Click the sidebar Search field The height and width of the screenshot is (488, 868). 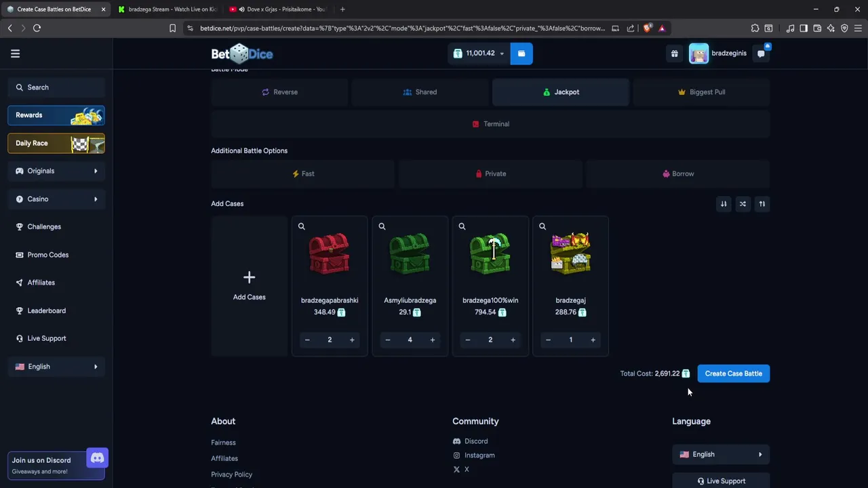point(56,87)
